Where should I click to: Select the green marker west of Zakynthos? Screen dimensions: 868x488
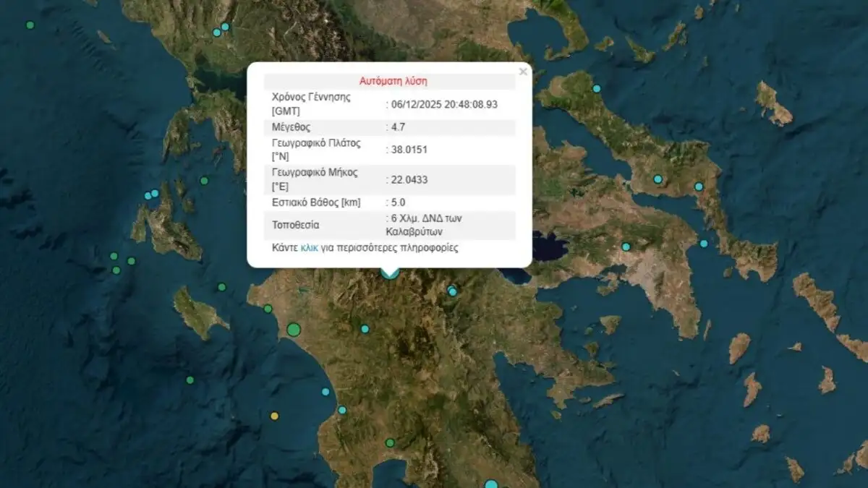[114, 257]
